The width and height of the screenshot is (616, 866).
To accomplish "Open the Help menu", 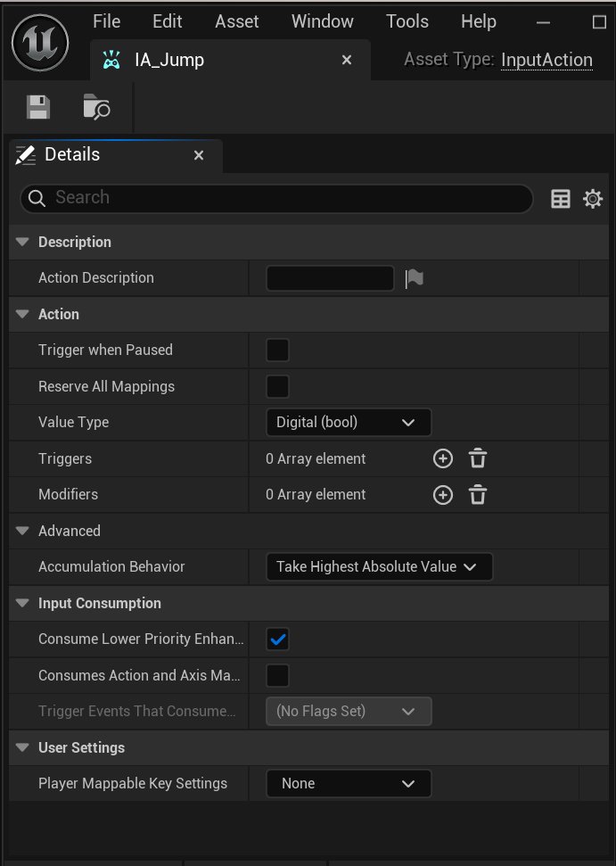I will pos(479,21).
